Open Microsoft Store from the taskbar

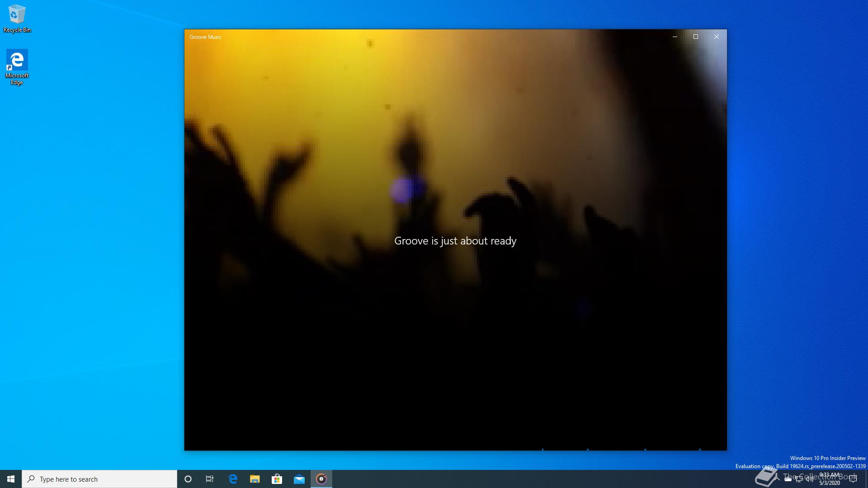277,479
